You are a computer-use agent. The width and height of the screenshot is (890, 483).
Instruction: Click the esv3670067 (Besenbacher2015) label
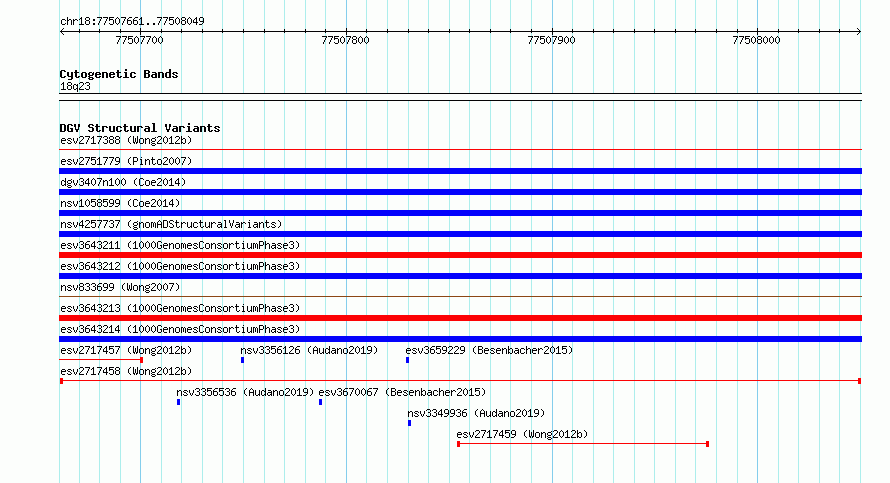pyautogui.click(x=402, y=392)
